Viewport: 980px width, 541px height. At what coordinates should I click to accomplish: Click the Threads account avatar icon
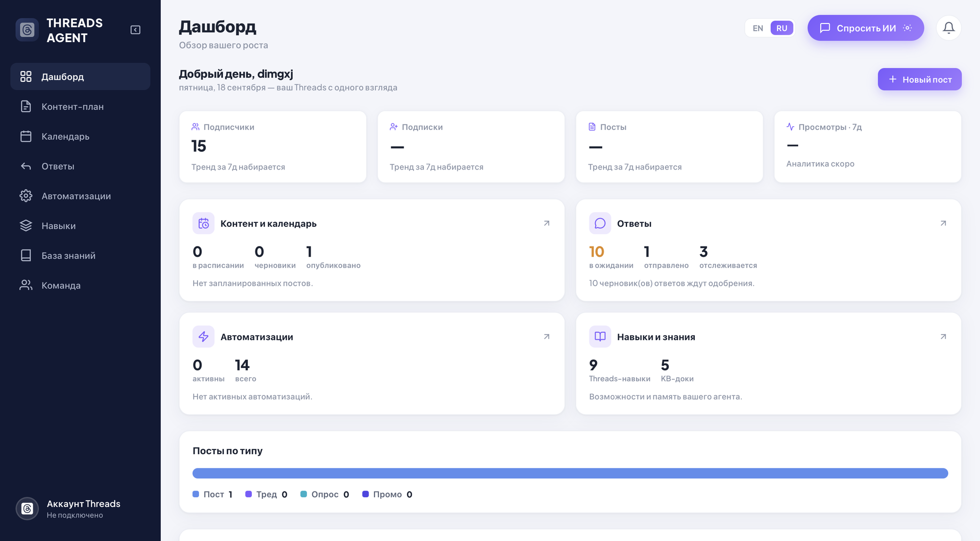27,509
